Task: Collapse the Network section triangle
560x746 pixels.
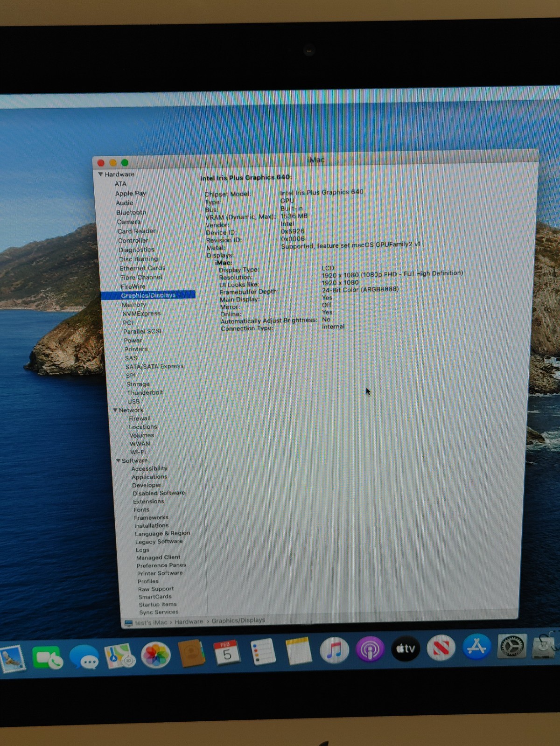Action: [115, 410]
